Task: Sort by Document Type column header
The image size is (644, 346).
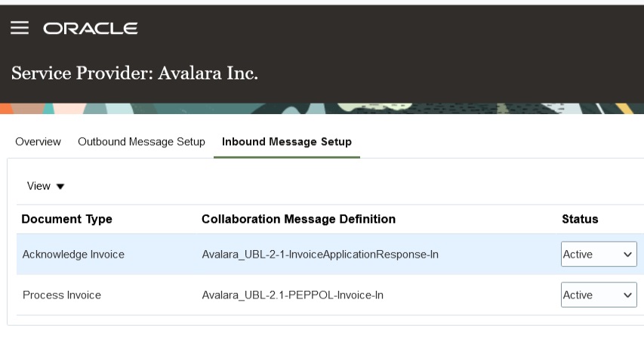Action: tap(66, 219)
